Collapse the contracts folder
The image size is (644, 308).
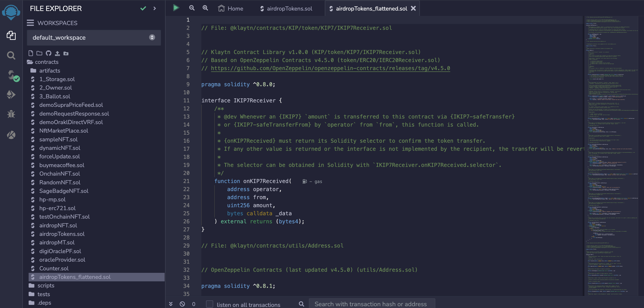click(47, 62)
